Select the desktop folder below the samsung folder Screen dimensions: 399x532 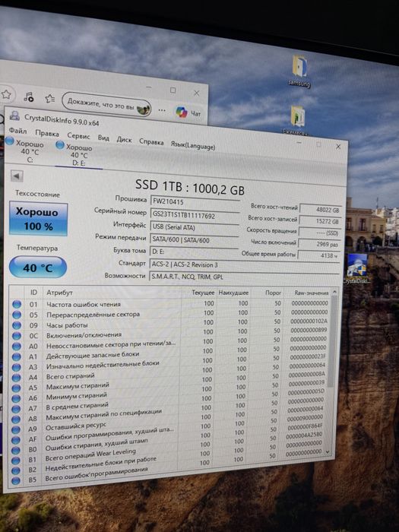click(x=297, y=120)
